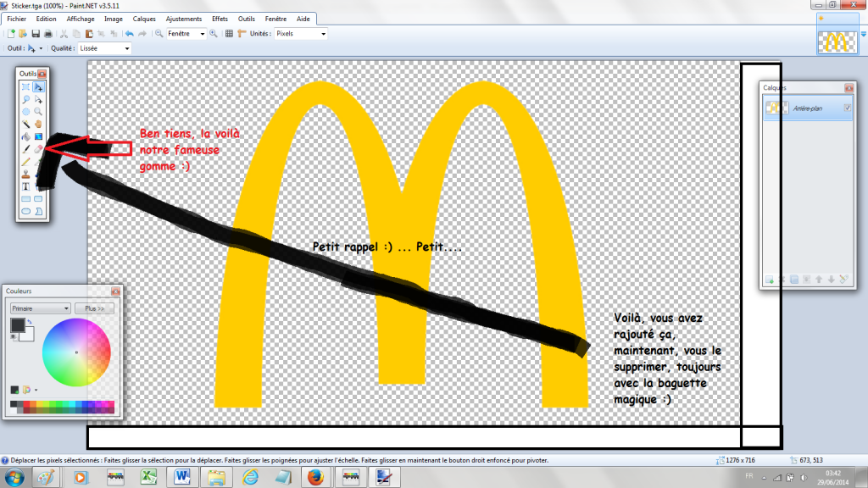Image resolution: width=868 pixels, height=488 pixels.
Task: Select the Gradient tool
Action: 38,136
